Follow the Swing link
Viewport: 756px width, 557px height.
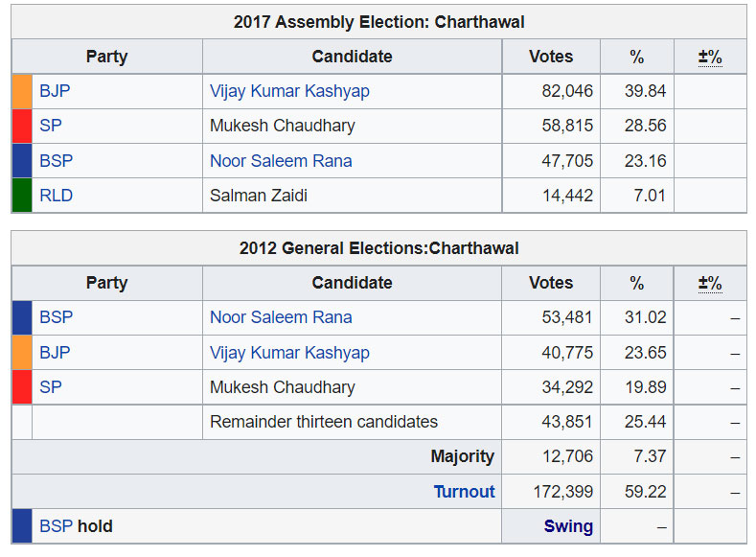(568, 526)
